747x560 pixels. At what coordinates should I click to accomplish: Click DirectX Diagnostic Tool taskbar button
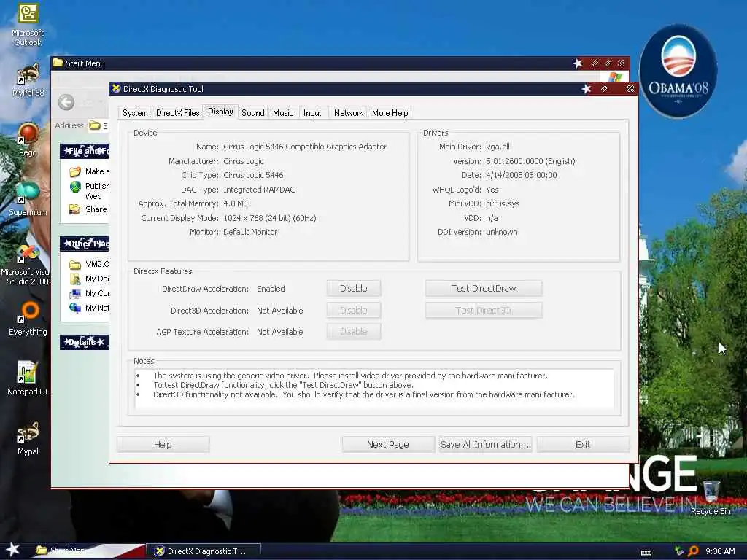point(204,551)
